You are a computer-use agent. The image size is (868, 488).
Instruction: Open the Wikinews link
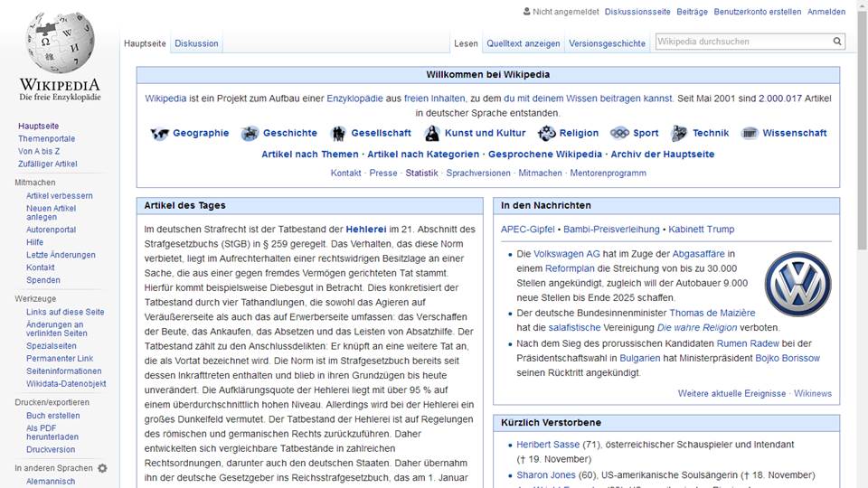[x=813, y=393]
